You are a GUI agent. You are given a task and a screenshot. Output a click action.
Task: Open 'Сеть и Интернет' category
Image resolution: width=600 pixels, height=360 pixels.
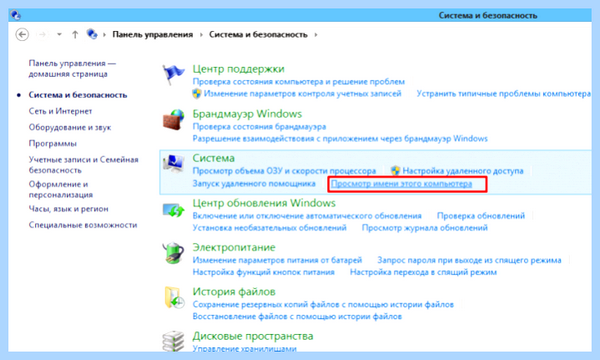point(60,111)
